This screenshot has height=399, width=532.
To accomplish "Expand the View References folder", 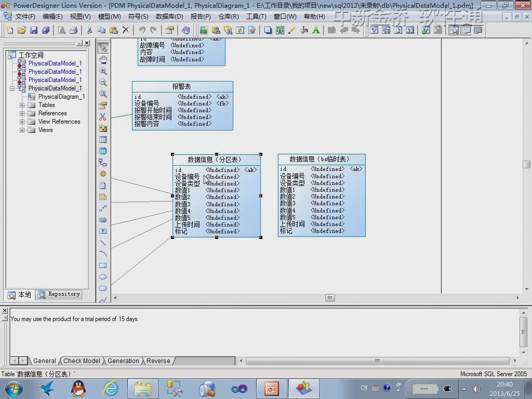I will coord(22,122).
